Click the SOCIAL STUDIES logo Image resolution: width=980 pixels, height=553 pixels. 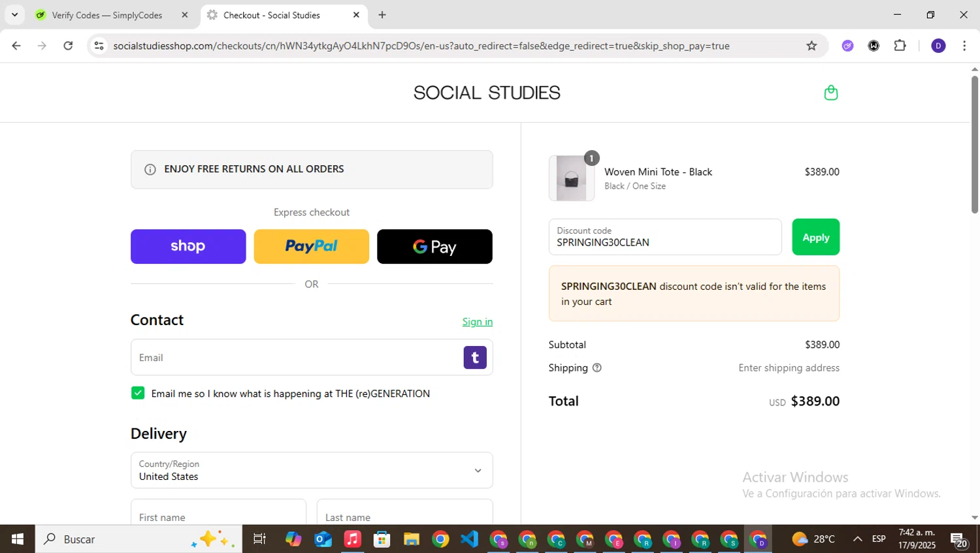pos(487,93)
